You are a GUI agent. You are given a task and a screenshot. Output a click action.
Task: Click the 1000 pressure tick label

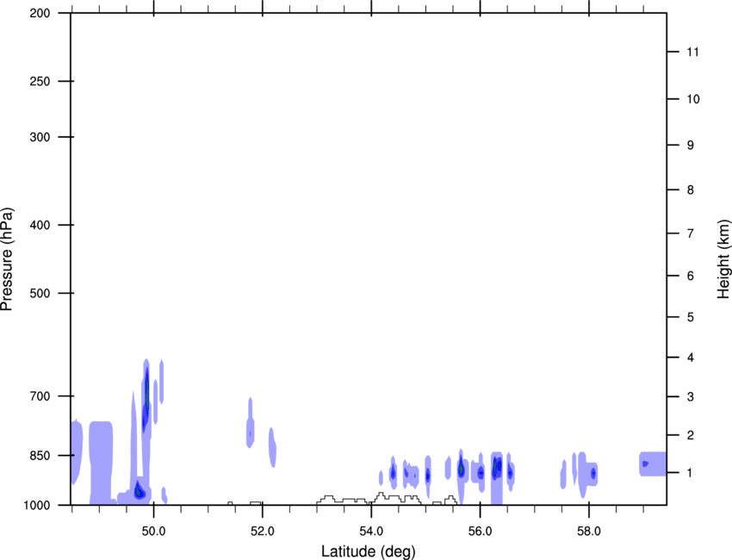coord(37,506)
